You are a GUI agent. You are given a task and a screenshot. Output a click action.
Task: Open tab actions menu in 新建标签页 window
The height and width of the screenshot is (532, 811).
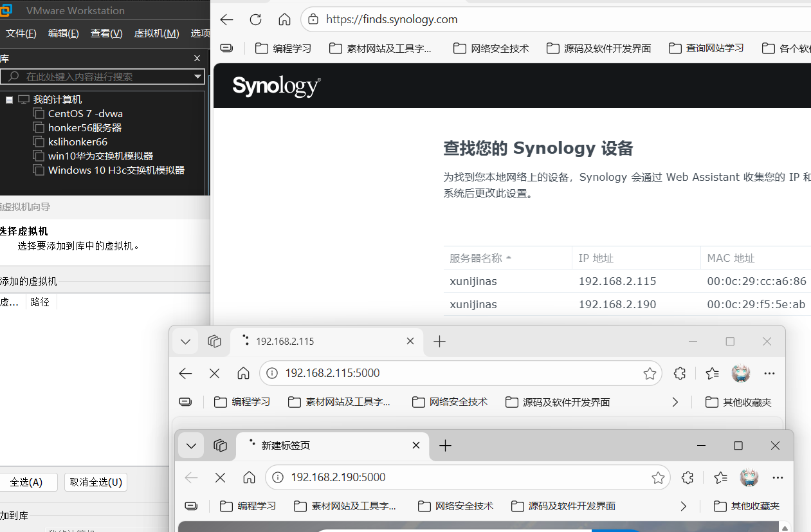pos(191,445)
